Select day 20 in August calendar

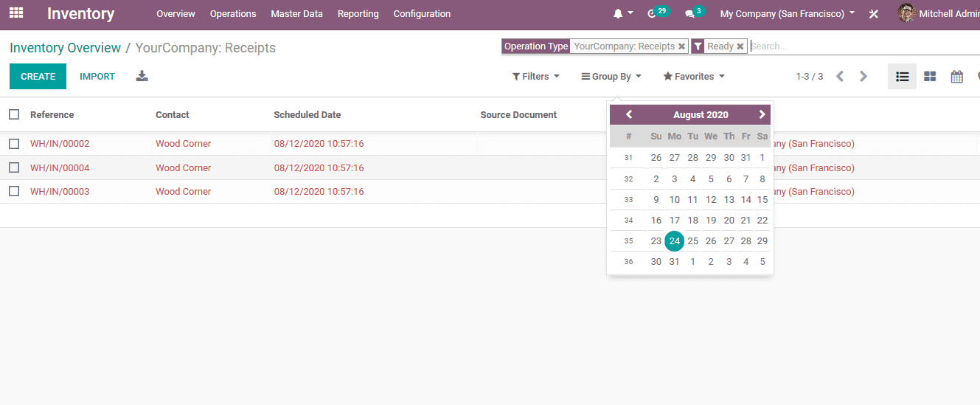729,220
